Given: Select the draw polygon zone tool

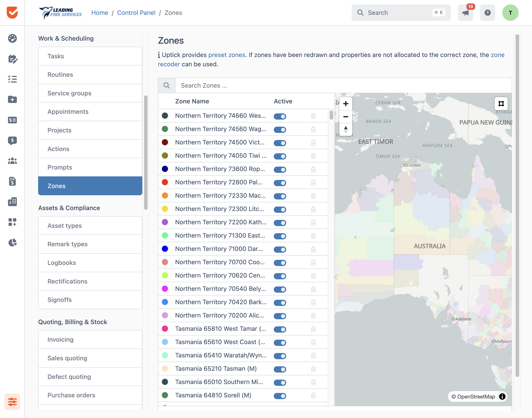Looking at the screenshot, I should point(501,104).
